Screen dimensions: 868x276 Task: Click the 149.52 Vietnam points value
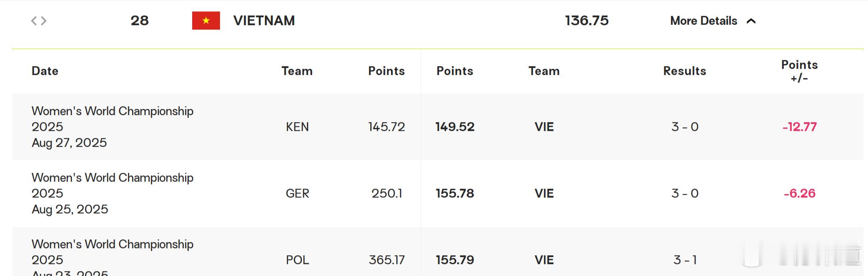(455, 127)
